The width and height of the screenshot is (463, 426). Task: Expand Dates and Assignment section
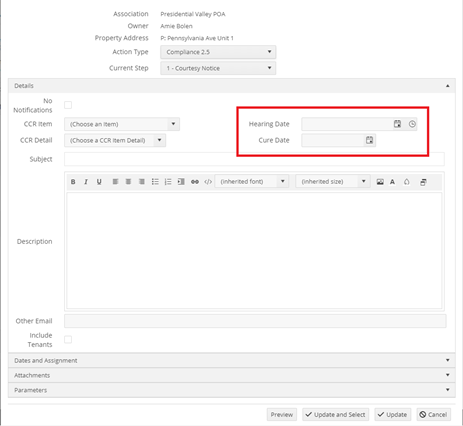tap(232, 360)
